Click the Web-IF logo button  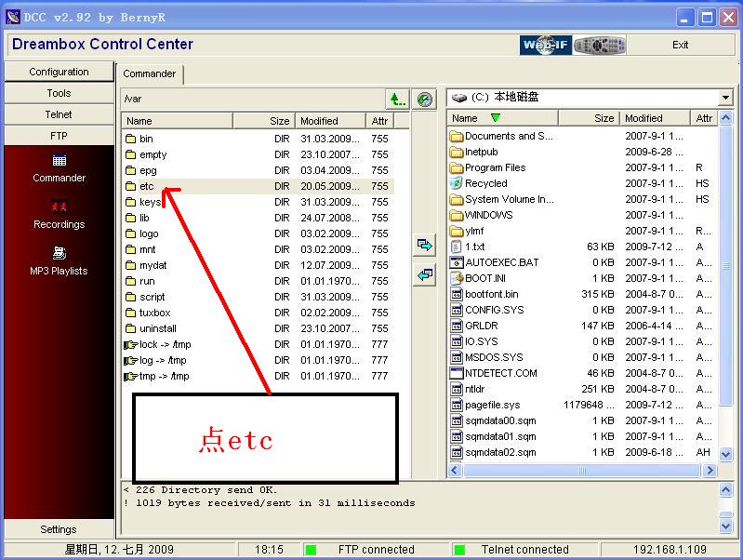click(x=546, y=45)
